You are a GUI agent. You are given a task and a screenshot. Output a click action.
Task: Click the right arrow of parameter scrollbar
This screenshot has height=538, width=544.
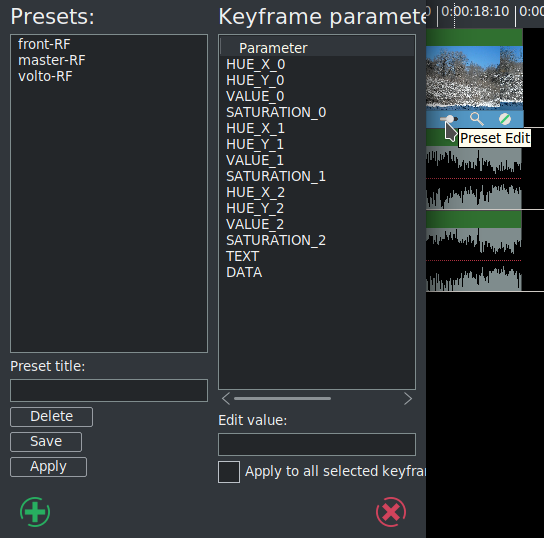click(x=408, y=399)
